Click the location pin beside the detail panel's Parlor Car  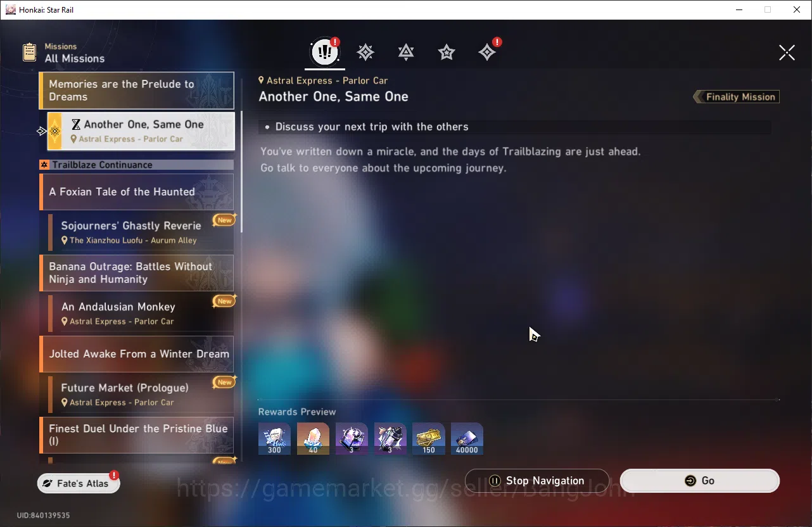262,80
